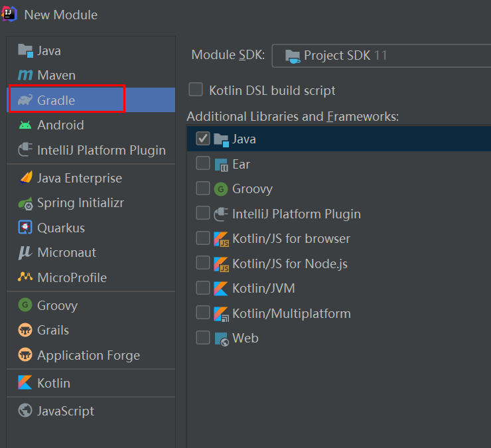Check the Kotlin/JS for Node.js checkbox
This screenshot has width=491, height=448.
point(203,263)
